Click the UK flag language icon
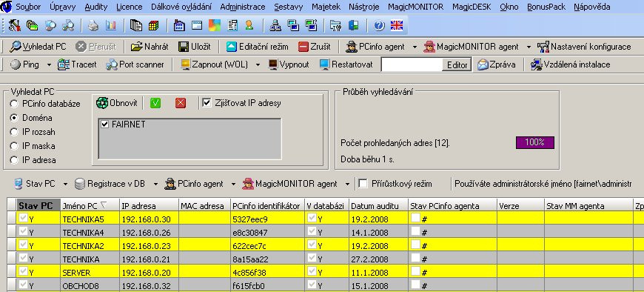Image resolution: width=644 pixels, height=292 pixels. 396,25
